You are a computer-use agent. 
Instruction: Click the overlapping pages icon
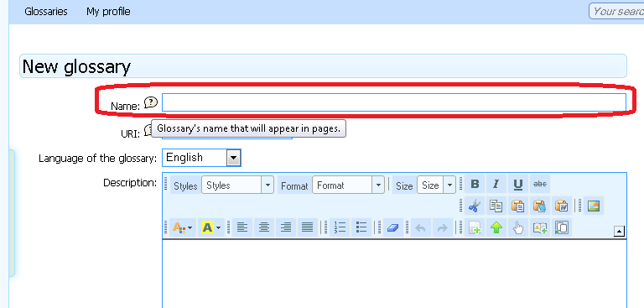562,227
